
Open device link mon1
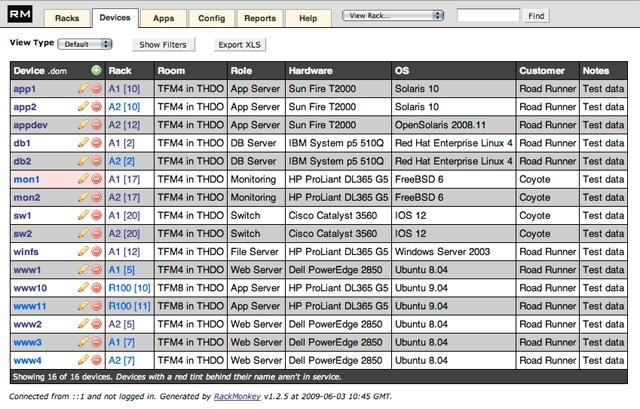point(27,179)
